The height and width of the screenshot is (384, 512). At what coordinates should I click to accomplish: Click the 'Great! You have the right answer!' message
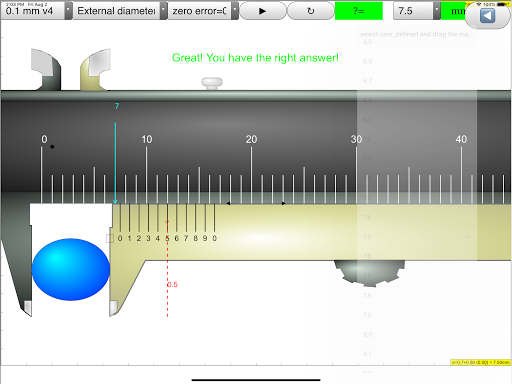coord(255,58)
